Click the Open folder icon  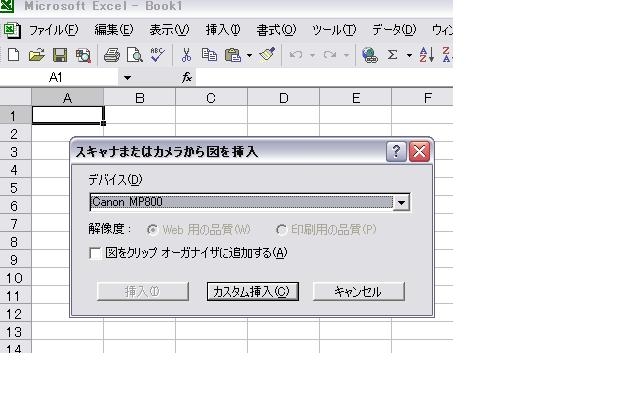pyautogui.click(x=37, y=55)
